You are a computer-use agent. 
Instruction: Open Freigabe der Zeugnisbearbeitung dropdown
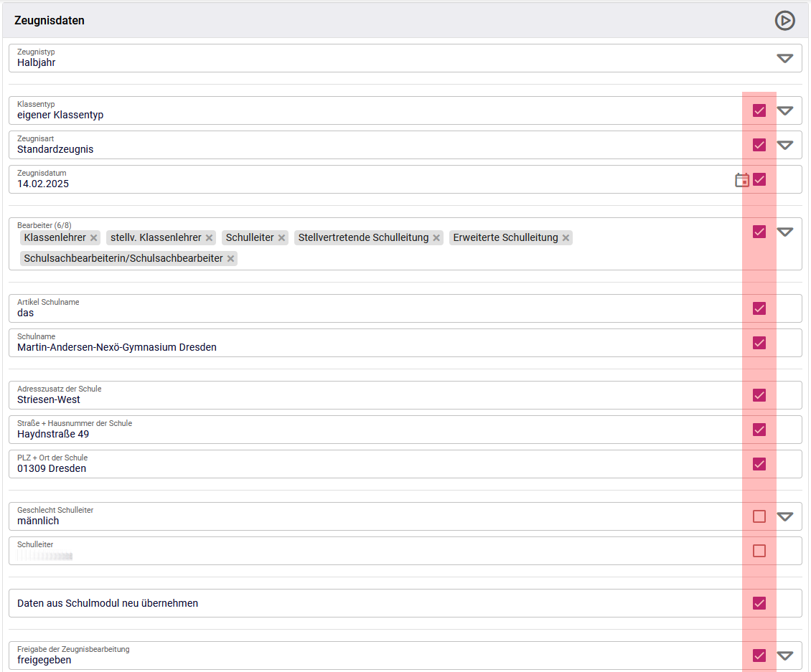tap(785, 656)
